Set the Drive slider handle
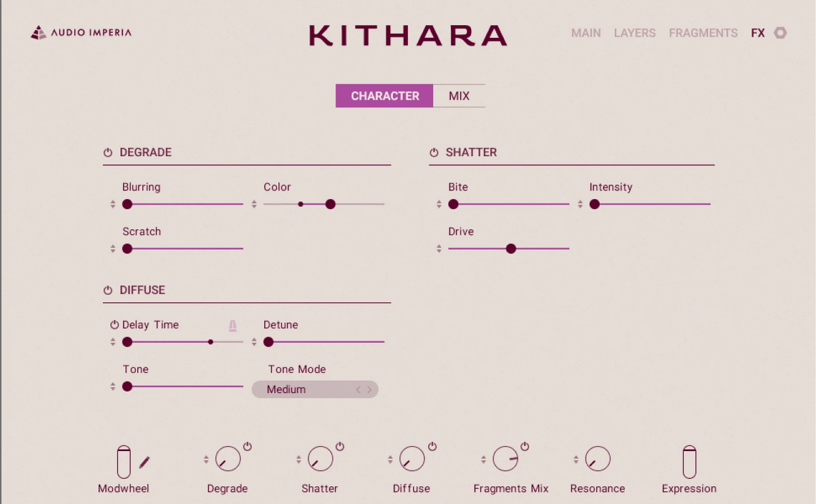The image size is (816, 504). point(511,248)
